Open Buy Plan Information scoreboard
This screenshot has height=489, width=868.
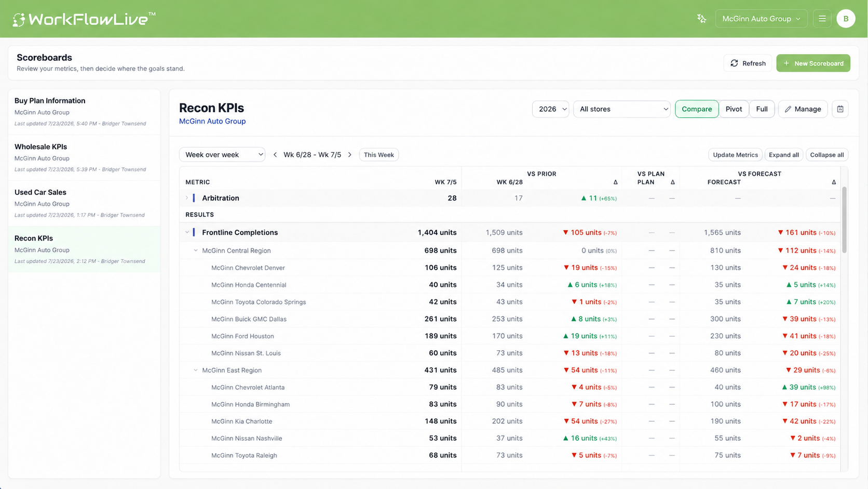pos(84,112)
